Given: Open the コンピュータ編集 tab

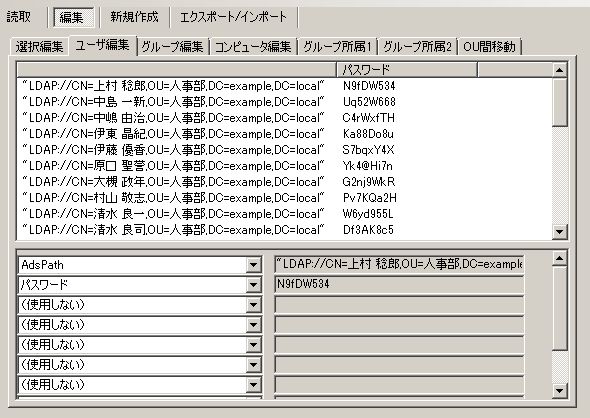Looking at the screenshot, I should point(254,47).
